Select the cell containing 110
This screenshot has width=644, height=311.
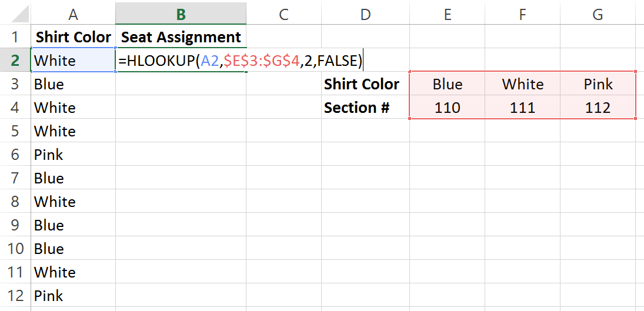[447, 108]
